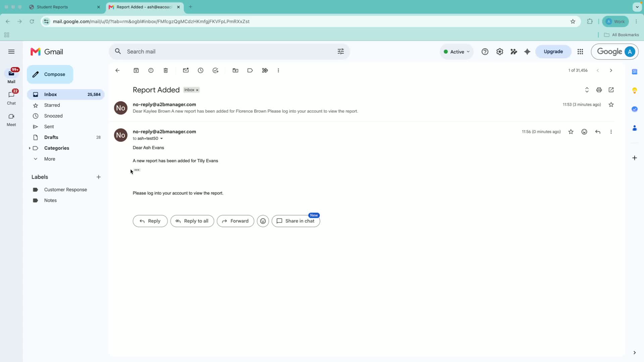This screenshot has width=644, height=362.
Task: Switch to Chat in the left rail
Action: point(11,97)
